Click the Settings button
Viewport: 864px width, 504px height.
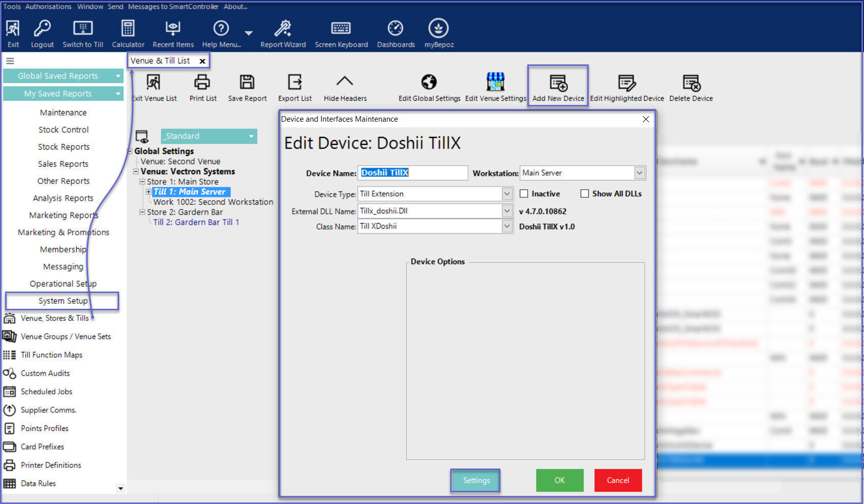pos(476,480)
